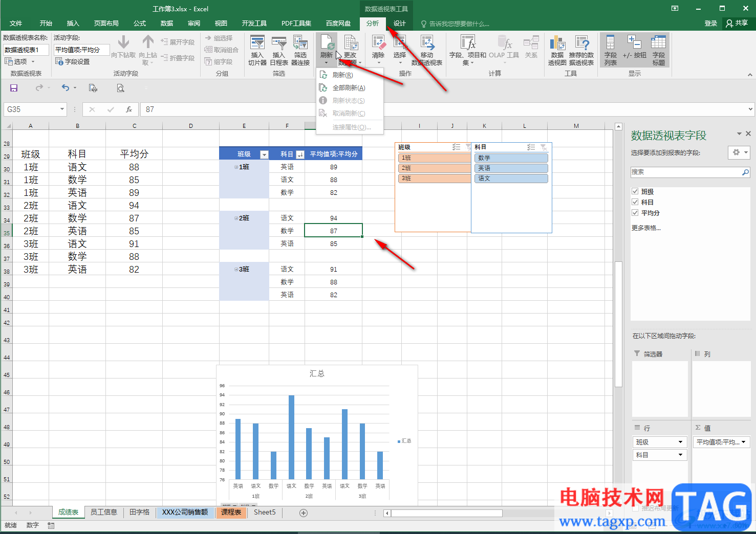Click Filter Connections (筛选器连接) icon

click(x=300, y=42)
